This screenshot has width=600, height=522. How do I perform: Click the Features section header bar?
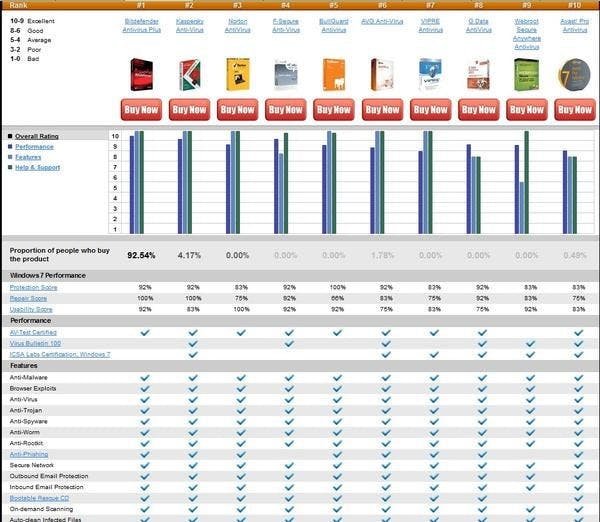click(x=300, y=365)
